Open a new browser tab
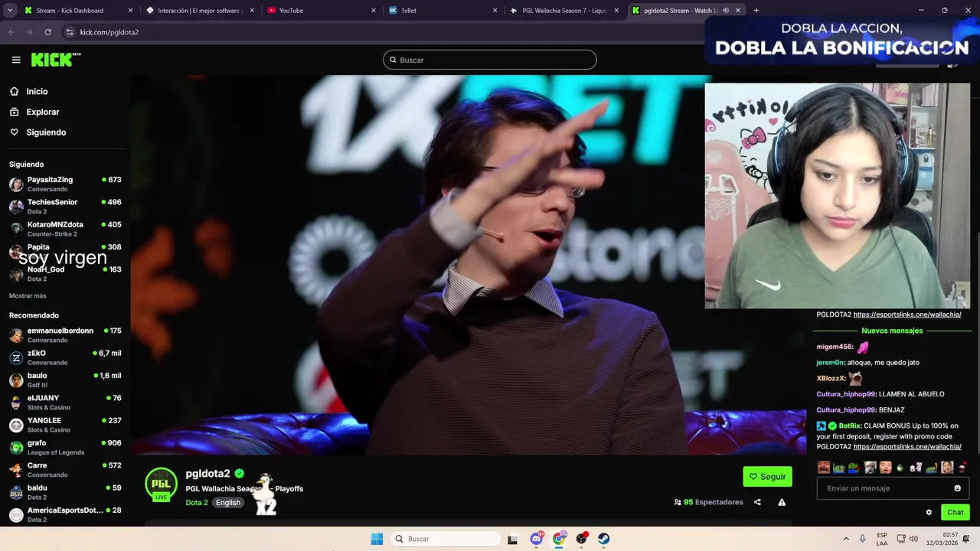Image resolution: width=980 pixels, height=551 pixels. 756,11
